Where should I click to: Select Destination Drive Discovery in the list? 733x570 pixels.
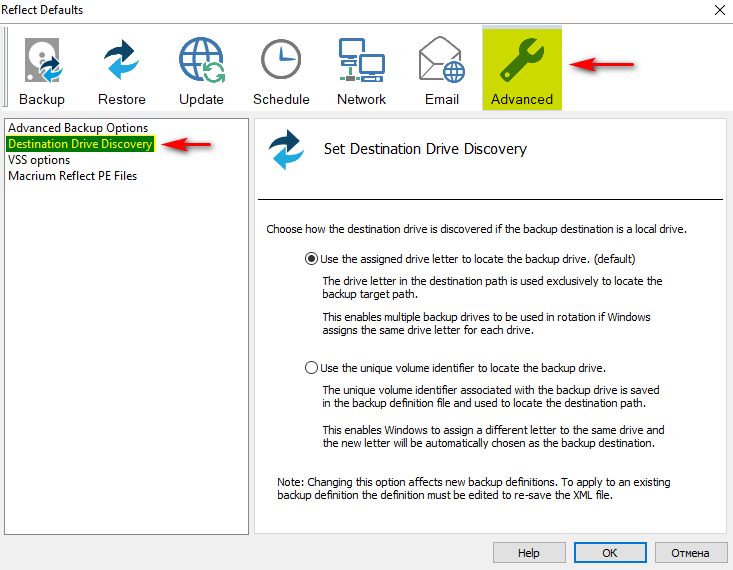[x=80, y=144]
